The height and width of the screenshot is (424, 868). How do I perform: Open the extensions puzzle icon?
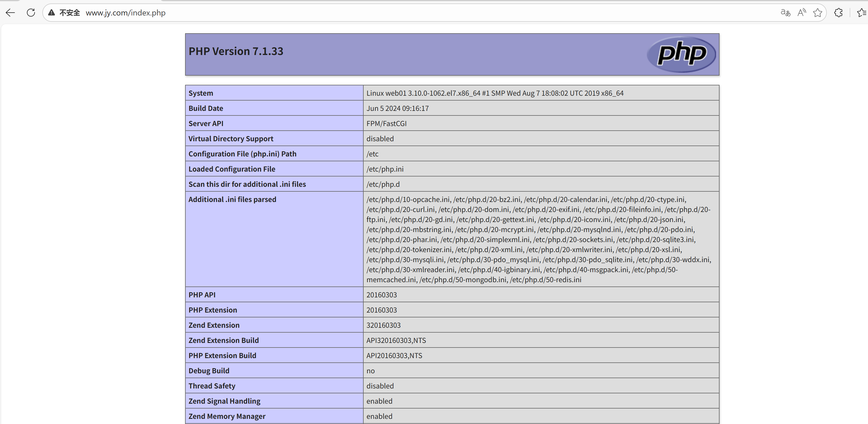point(838,13)
